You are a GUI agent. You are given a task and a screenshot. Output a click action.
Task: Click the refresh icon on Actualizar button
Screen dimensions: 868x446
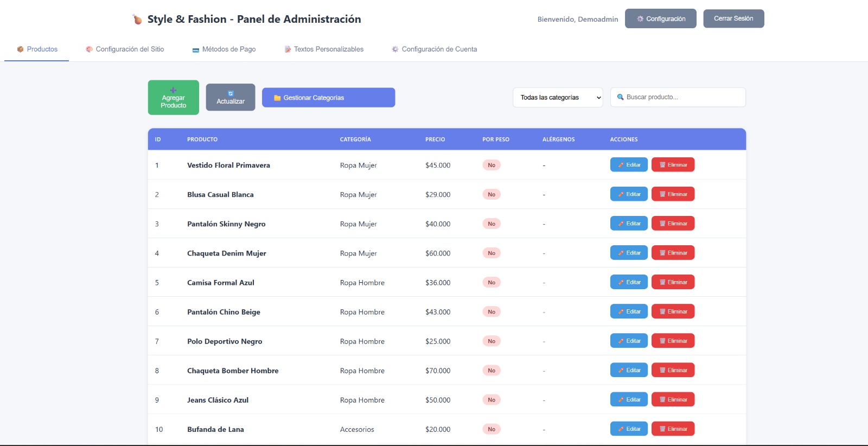pyautogui.click(x=231, y=93)
